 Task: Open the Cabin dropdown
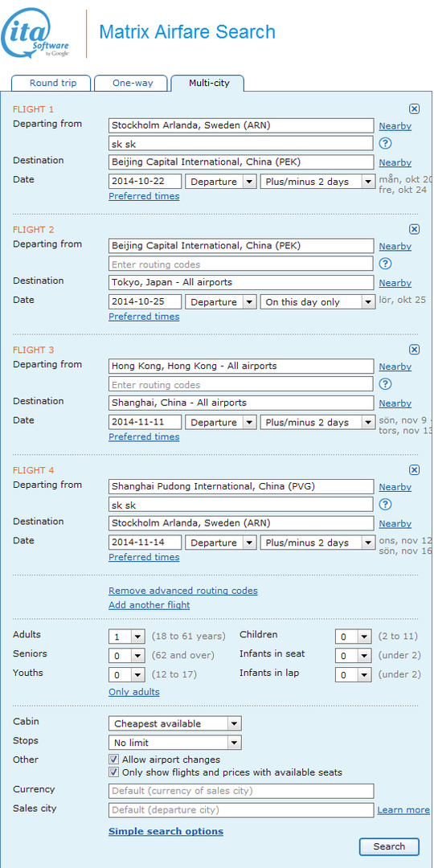[x=175, y=723]
